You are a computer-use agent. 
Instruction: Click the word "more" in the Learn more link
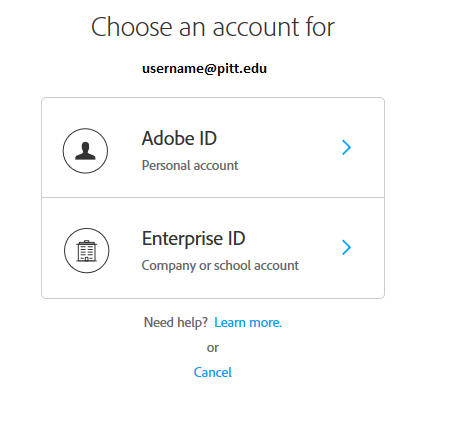pyautogui.click(x=265, y=323)
